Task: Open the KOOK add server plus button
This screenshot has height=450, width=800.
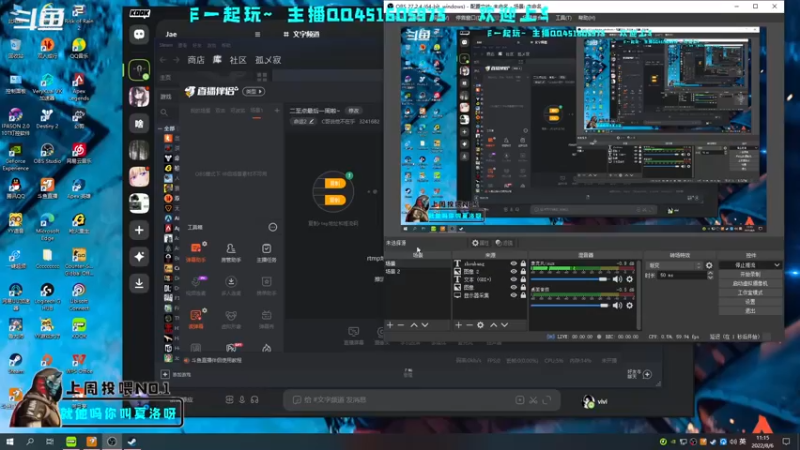Action: [x=139, y=230]
